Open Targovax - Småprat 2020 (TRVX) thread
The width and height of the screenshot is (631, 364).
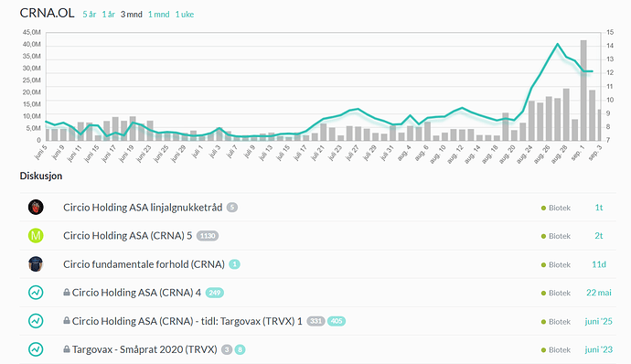144,349
